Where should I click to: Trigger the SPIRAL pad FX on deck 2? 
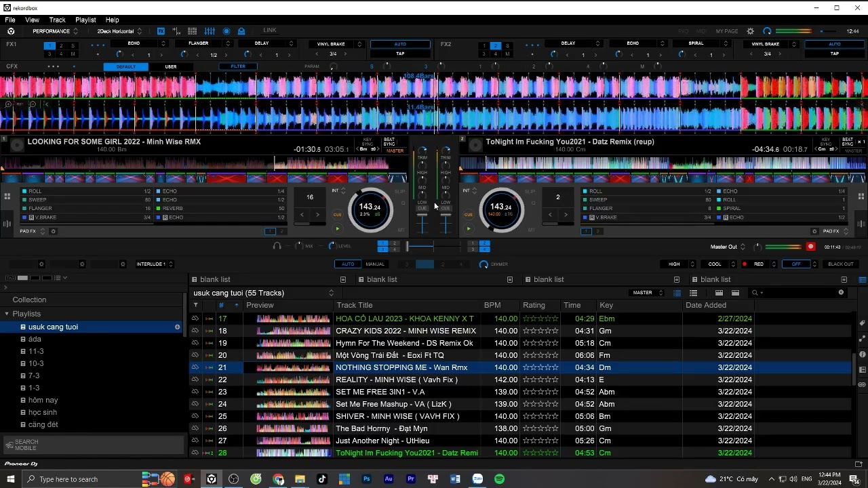click(x=782, y=209)
